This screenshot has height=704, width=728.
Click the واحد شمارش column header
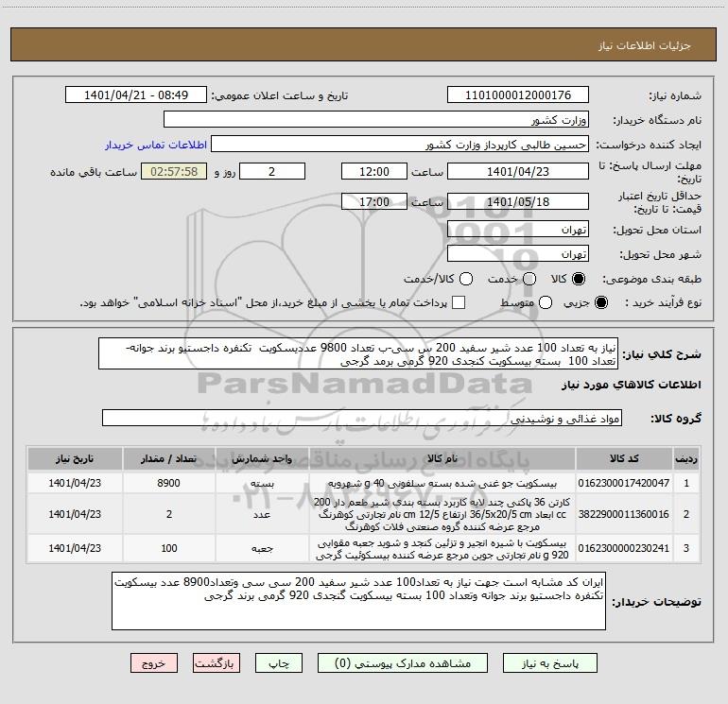[262, 458]
